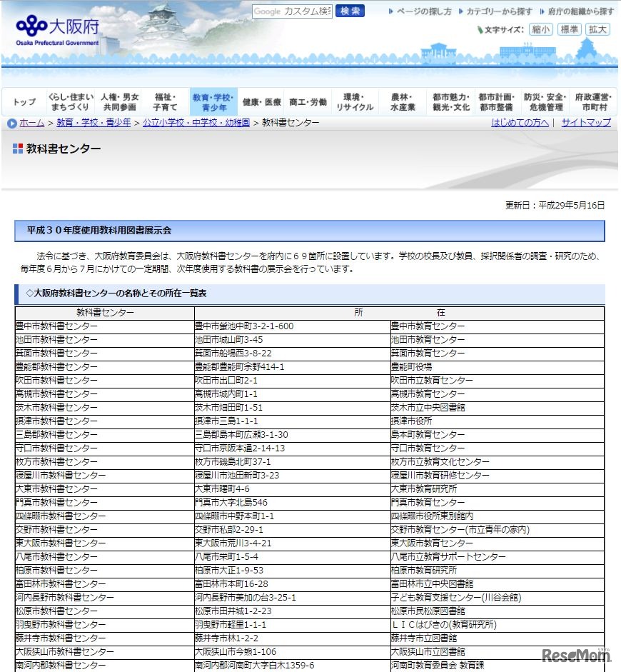Viewport: 621px width, 672px height.
Task: Switch to the 健康・医療 tab
Action: [x=261, y=100]
